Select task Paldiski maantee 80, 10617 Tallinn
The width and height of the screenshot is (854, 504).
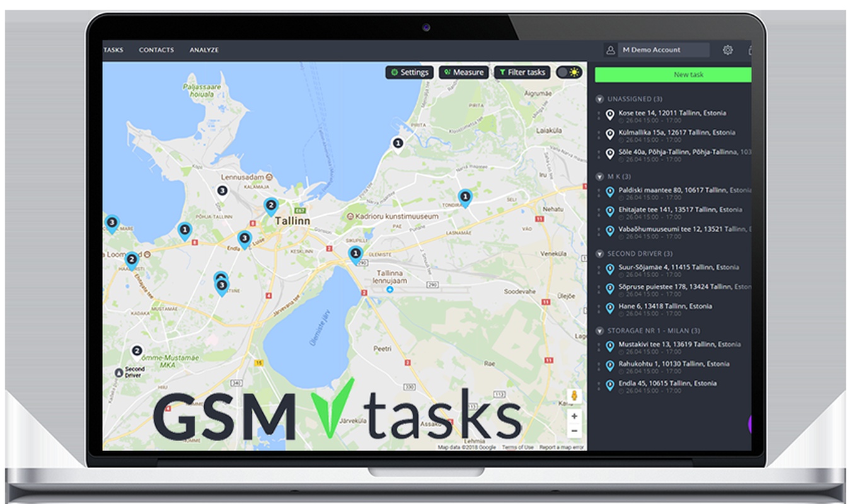pyautogui.click(x=685, y=190)
